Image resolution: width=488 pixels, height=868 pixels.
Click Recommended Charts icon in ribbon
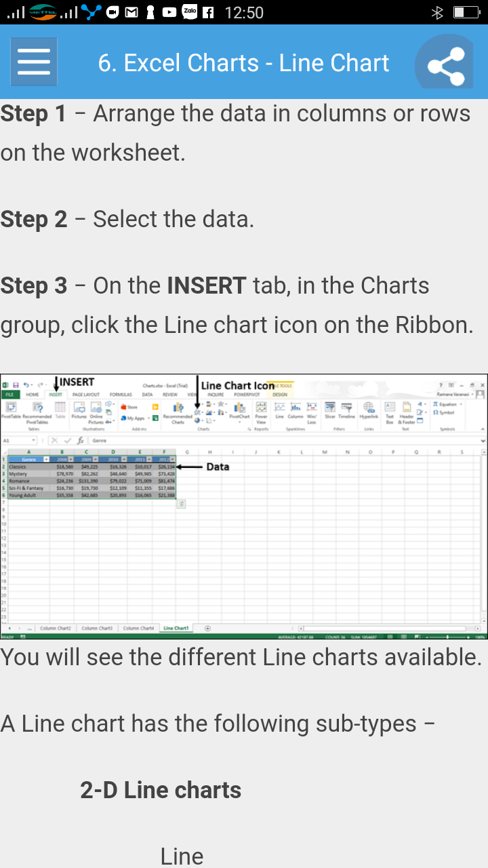coord(178,409)
